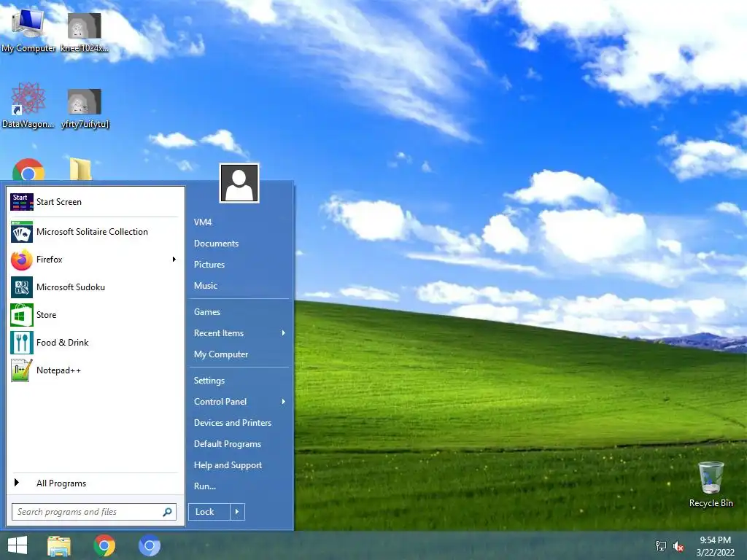This screenshot has width=747, height=560.
Task: Click the Notepad++ label text
Action: click(58, 370)
